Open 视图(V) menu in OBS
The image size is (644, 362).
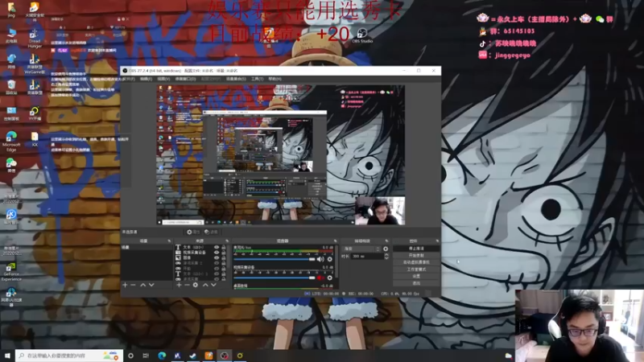163,79
